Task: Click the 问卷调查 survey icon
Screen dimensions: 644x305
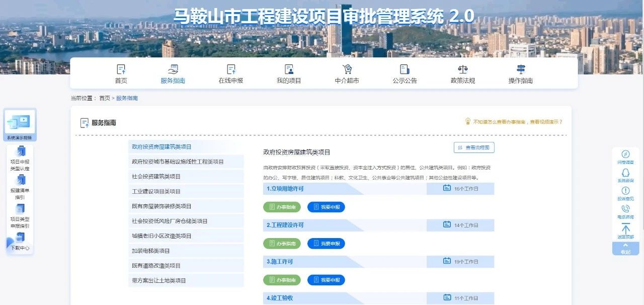Action: coord(625,155)
